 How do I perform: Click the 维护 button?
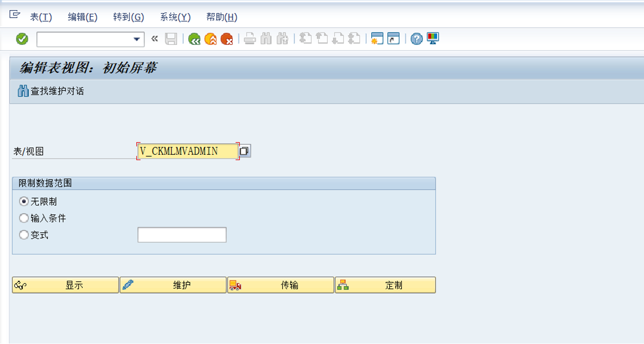[173, 285]
